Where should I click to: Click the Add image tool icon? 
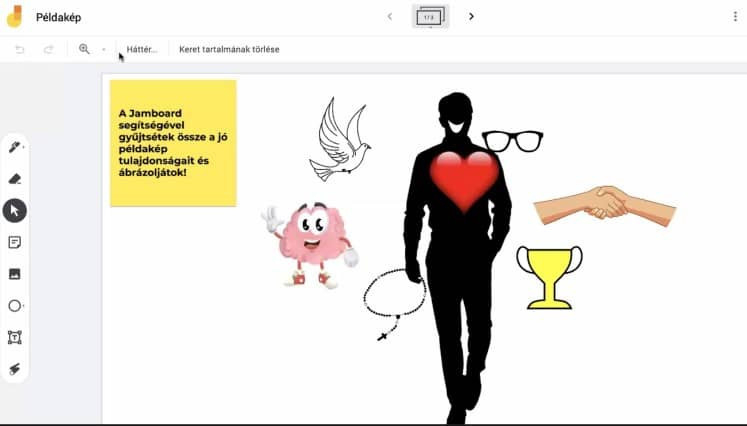coord(15,274)
